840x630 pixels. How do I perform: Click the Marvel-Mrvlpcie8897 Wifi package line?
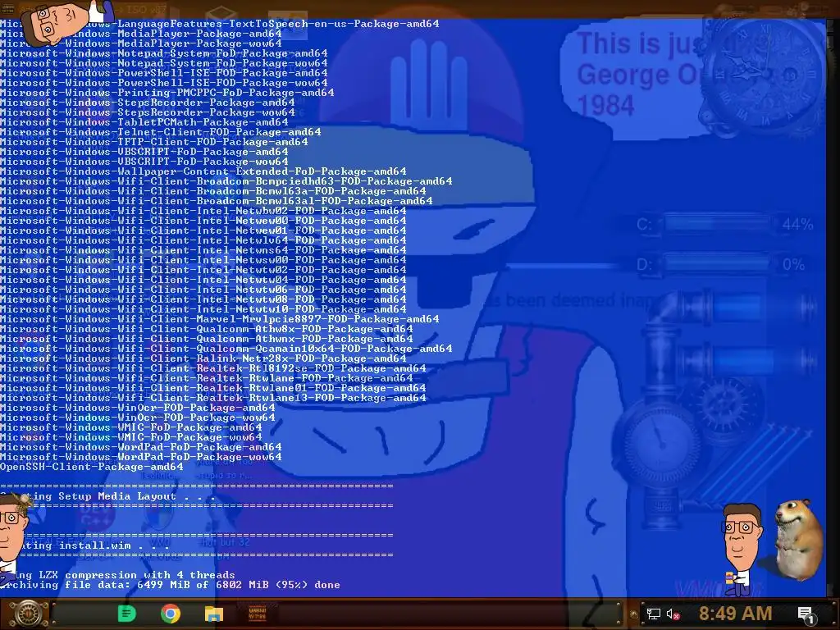click(220, 319)
